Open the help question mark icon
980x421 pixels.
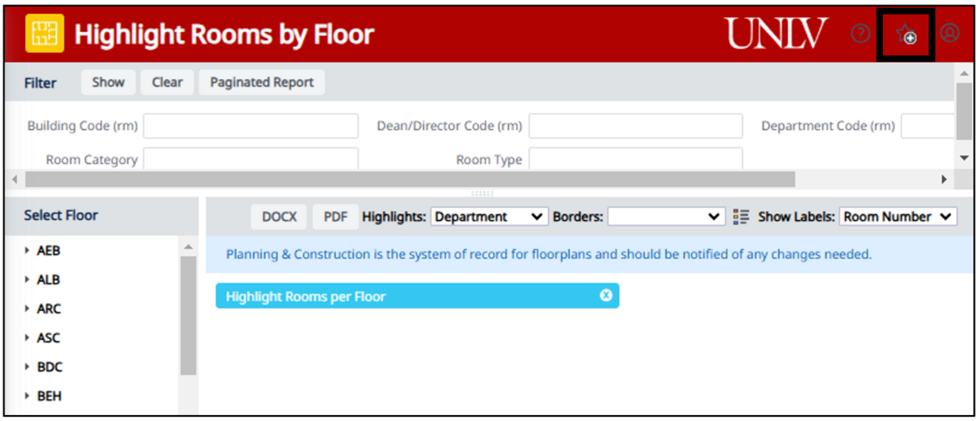861,34
